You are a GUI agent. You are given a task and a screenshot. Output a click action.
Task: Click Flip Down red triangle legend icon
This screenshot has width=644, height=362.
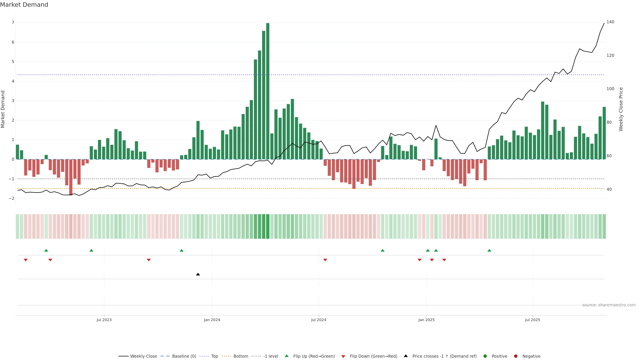[343, 356]
